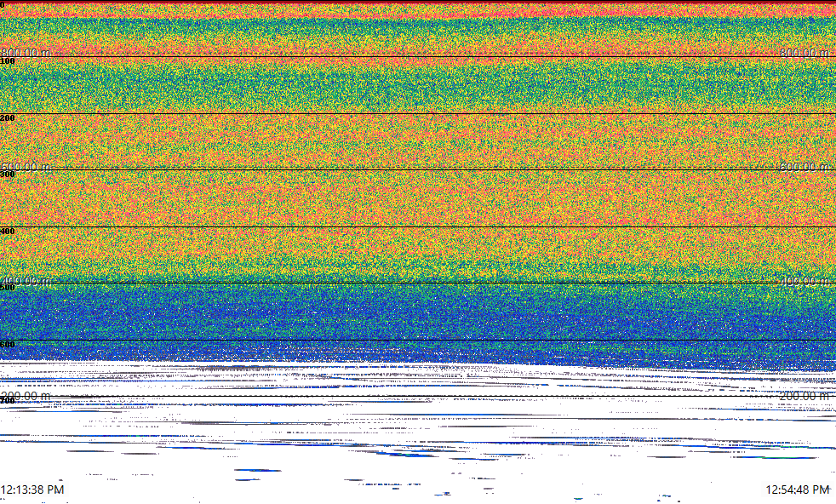Click the 12:54:48 PM end timestamp

coord(798,490)
